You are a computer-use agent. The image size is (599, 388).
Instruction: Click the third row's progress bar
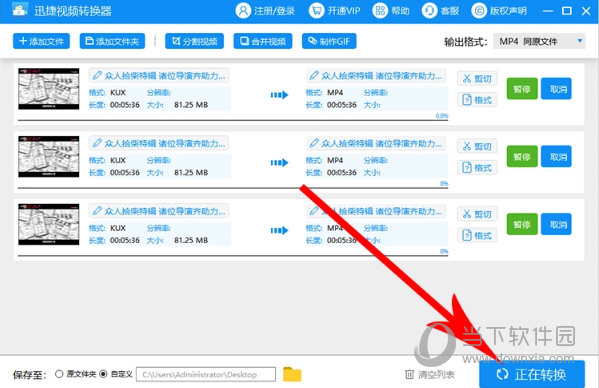tap(233, 255)
